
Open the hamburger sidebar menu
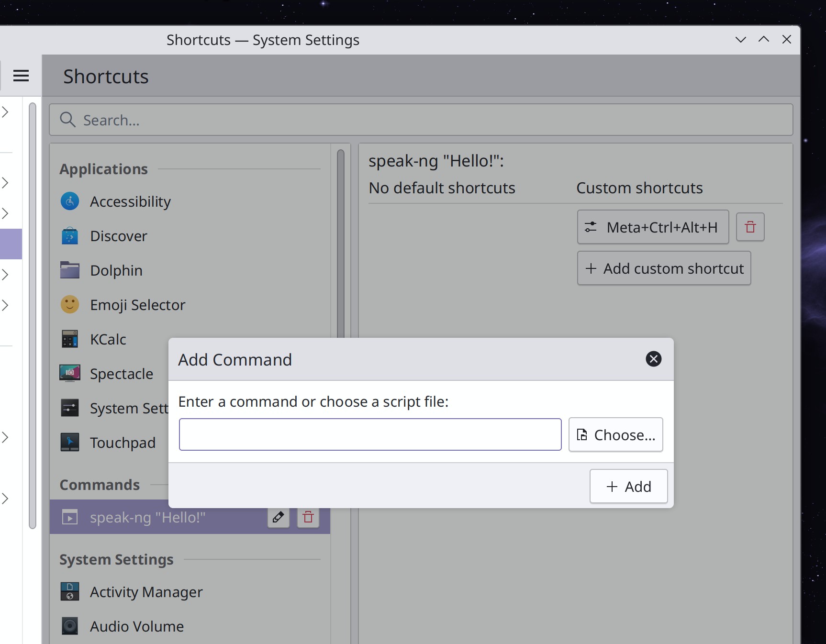[21, 76]
